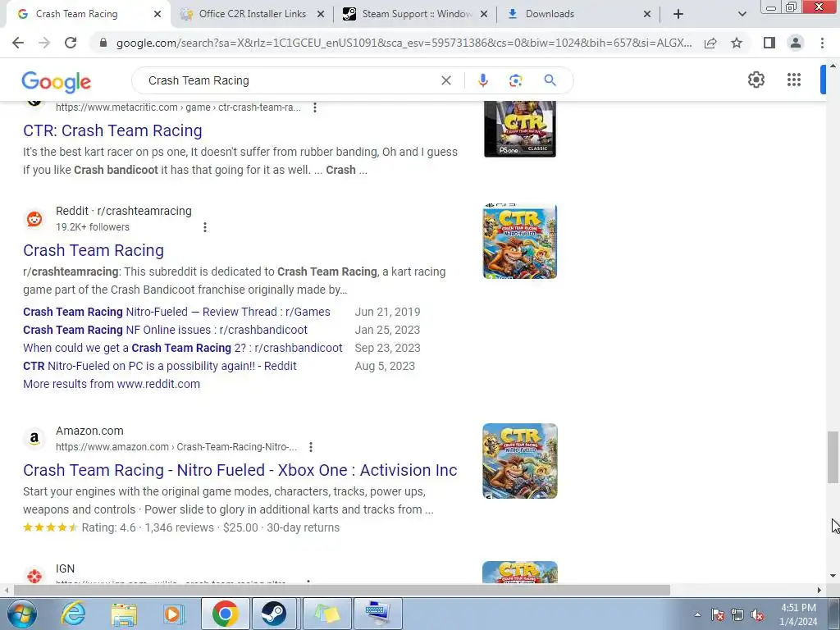Click the Reddit site favicon

point(34,218)
